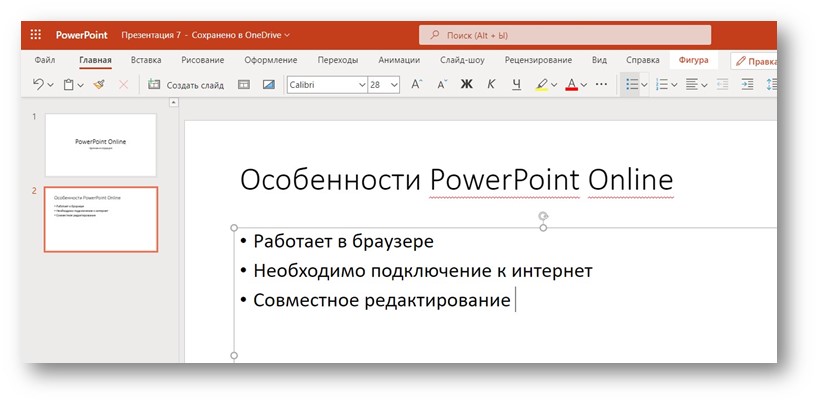Toggle bold Ж formatting
This screenshot has width=819, height=405.
coord(466,84)
